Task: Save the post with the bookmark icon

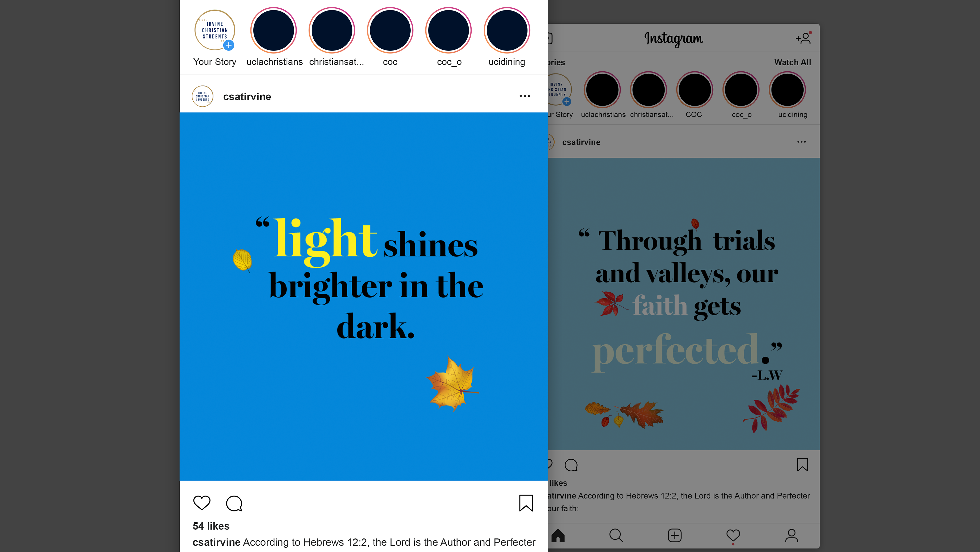Action: point(526,503)
